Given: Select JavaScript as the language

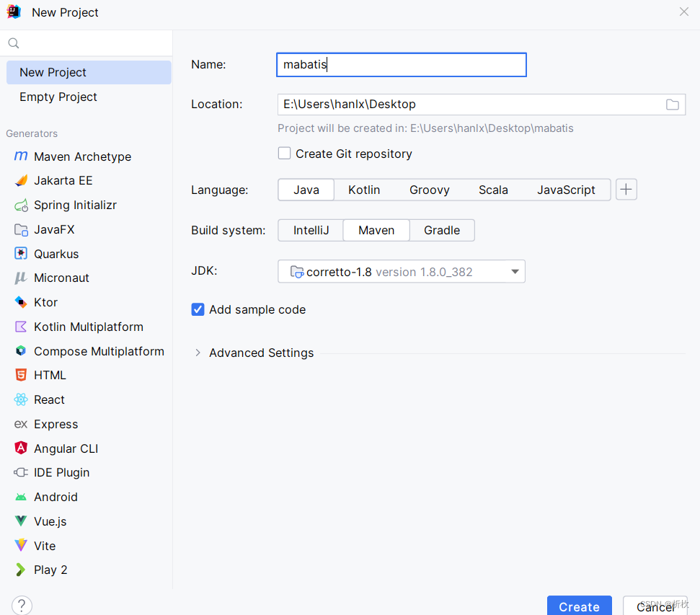Looking at the screenshot, I should click(566, 190).
